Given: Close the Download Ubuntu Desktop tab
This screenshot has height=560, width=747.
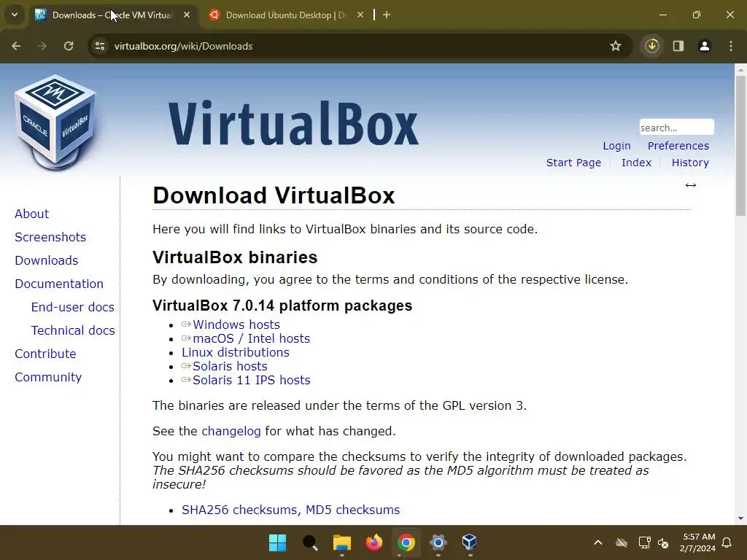Looking at the screenshot, I should point(360,15).
